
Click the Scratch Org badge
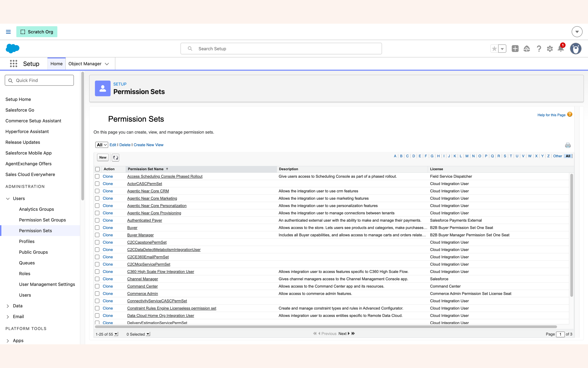37,32
